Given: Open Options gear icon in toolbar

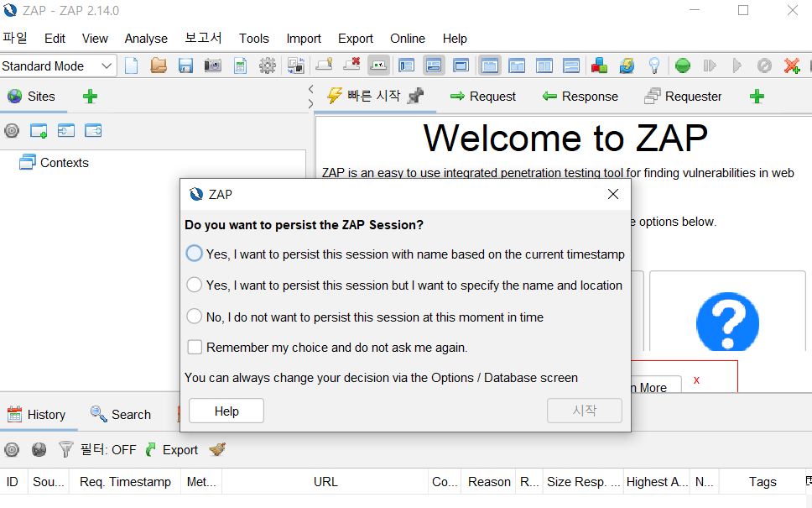Looking at the screenshot, I should 268,65.
